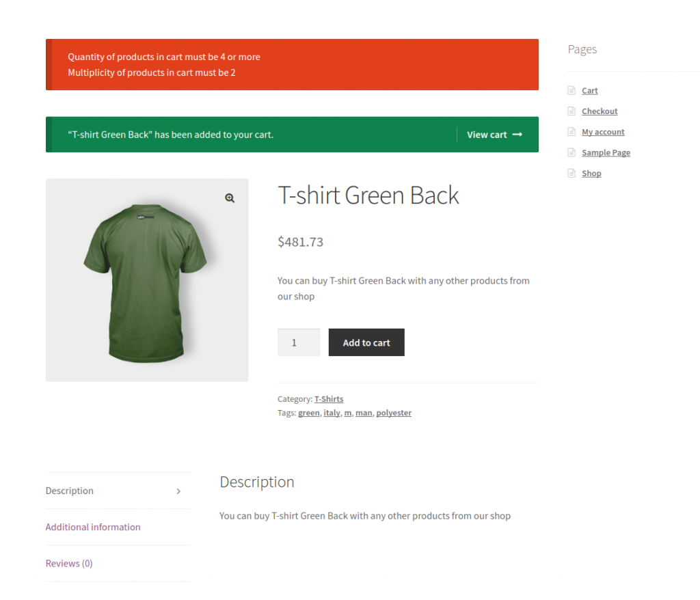Click the green T-shirt product image
The width and height of the screenshot is (700, 600).
147,280
